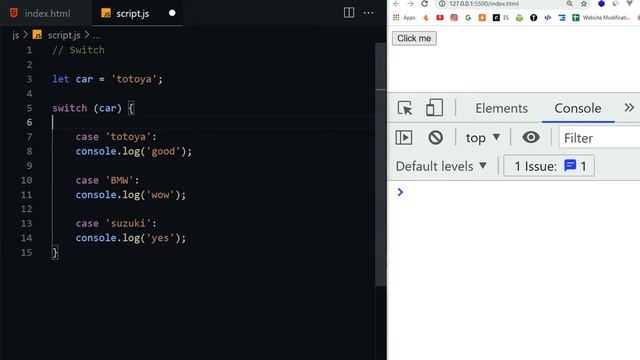The image size is (640, 360).
Task: Open the black ES bookmark
Action: (501, 18)
